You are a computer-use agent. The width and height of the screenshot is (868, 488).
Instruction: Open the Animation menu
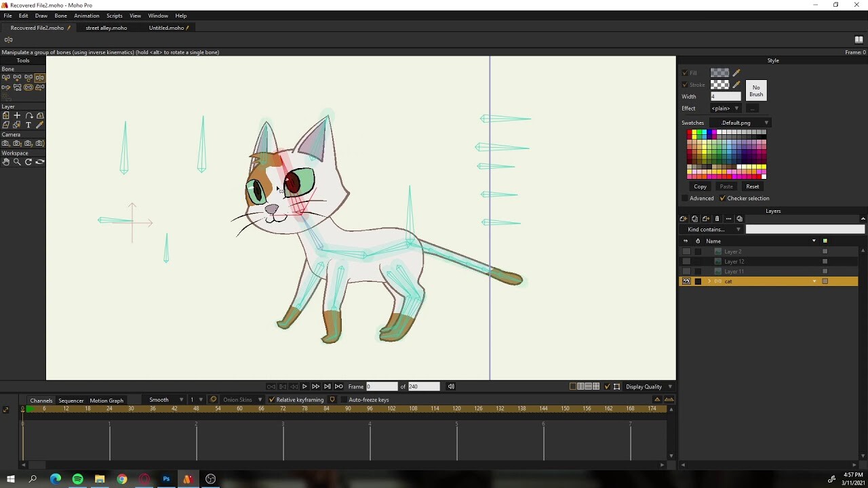pos(86,16)
